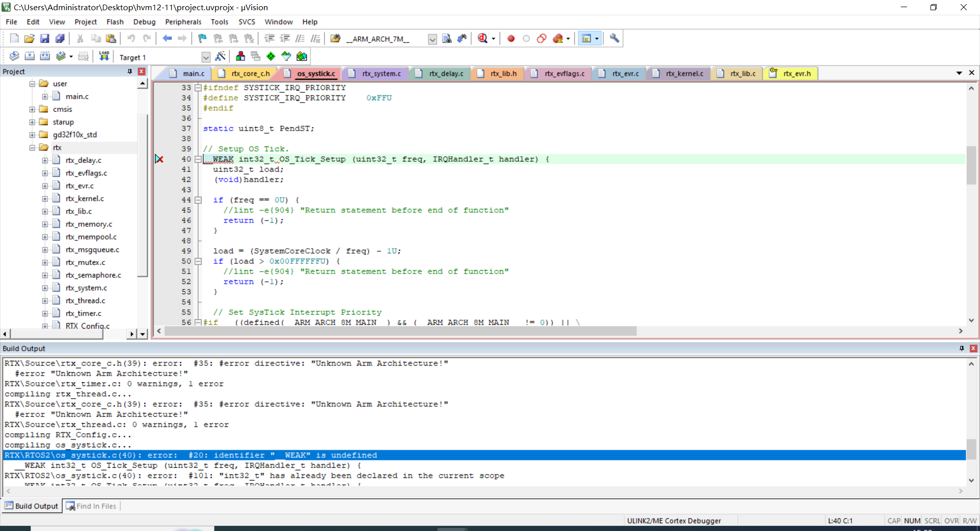Open the Configuration wrench icon
Screen dimensions: 980x531
[615, 38]
